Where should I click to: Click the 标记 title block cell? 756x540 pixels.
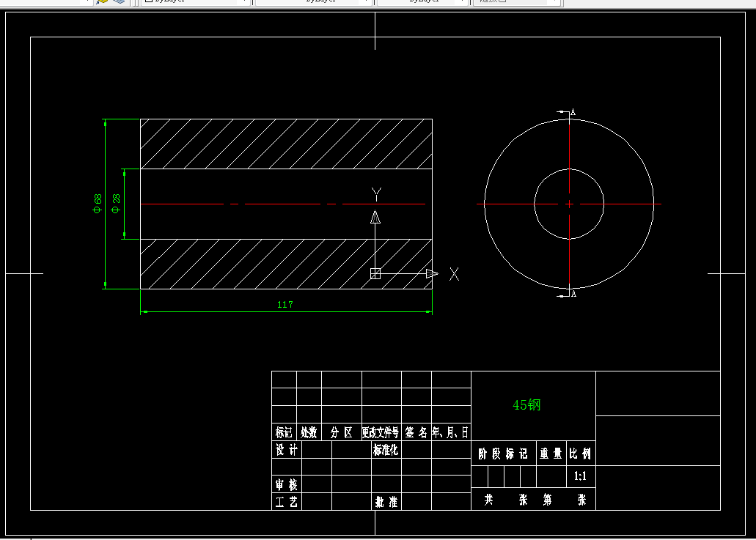pyautogui.click(x=284, y=432)
